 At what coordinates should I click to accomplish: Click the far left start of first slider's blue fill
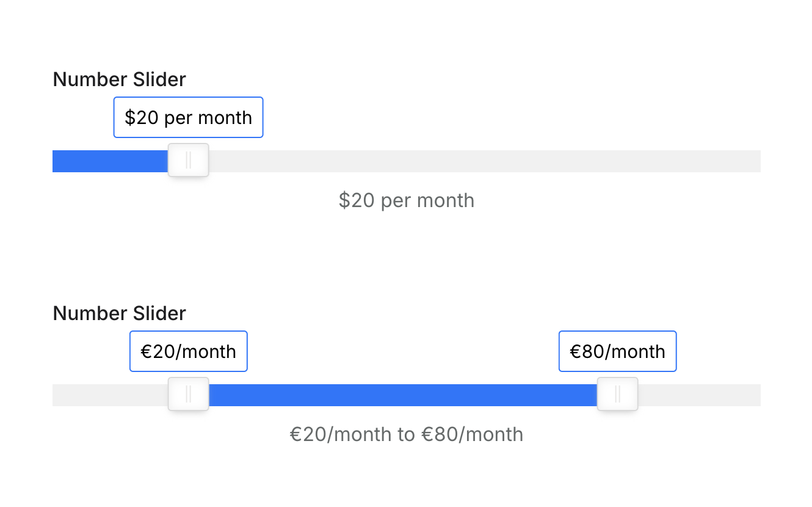[57, 161]
